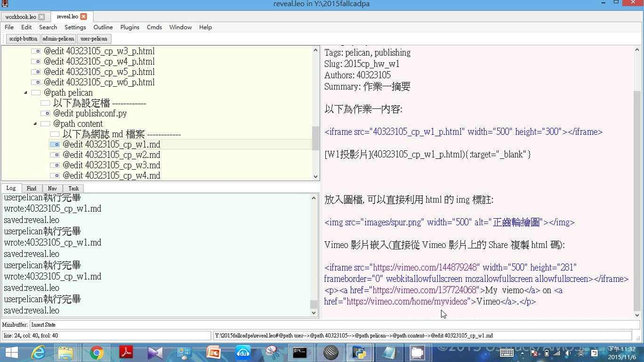Click the outline pane scroll down arrow
The width and height of the screenshot is (644, 362).
[315, 177]
